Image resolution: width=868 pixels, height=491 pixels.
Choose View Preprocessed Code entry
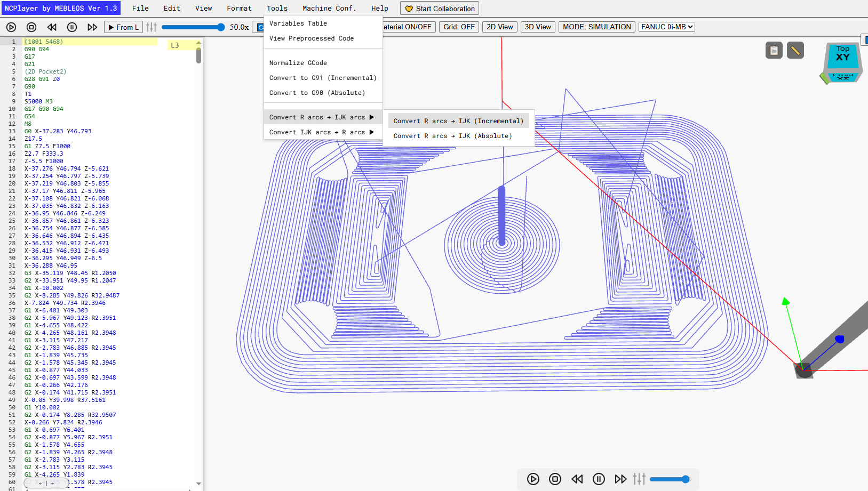pos(323,38)
